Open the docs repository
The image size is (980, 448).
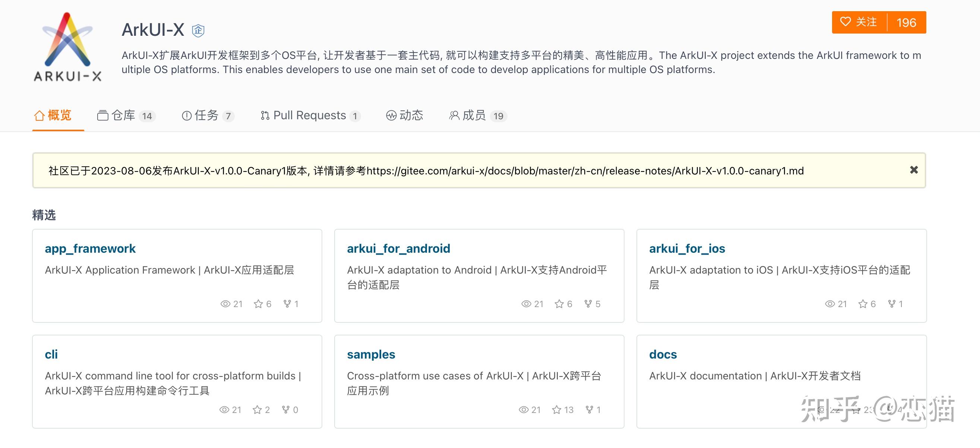(x=663, y=354)
